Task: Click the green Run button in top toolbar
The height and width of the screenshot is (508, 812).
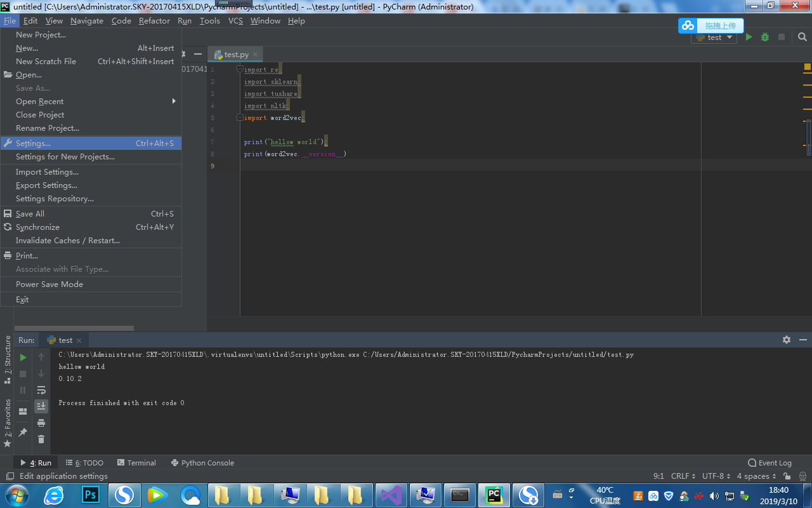Action: click(x=749, y=37)
